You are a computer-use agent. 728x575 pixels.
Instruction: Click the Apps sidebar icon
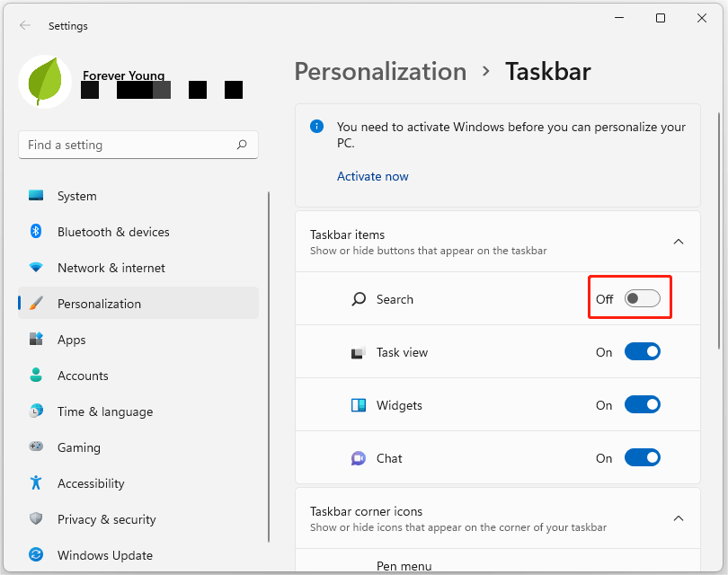71,340
